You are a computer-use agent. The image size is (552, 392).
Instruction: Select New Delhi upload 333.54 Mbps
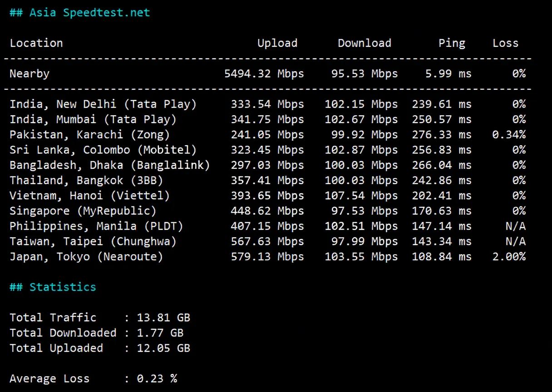pos(267,104)
